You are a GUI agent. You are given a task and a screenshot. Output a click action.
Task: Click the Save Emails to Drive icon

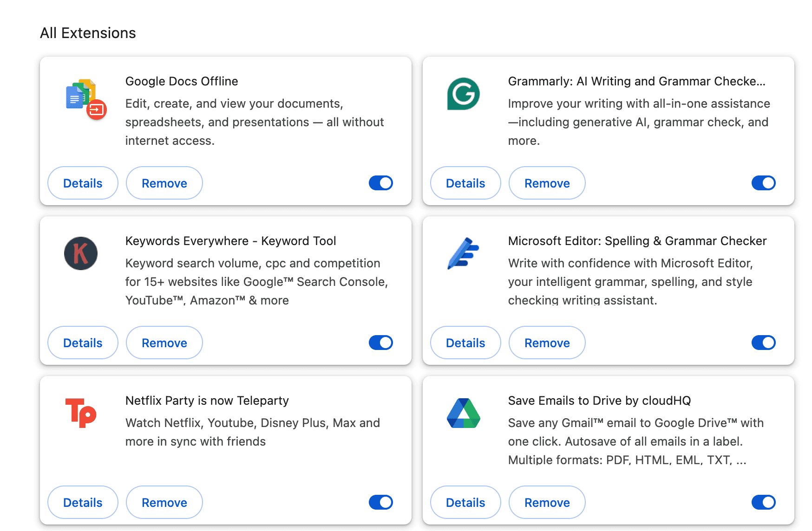pyautogui.click(x=463, y=413)
